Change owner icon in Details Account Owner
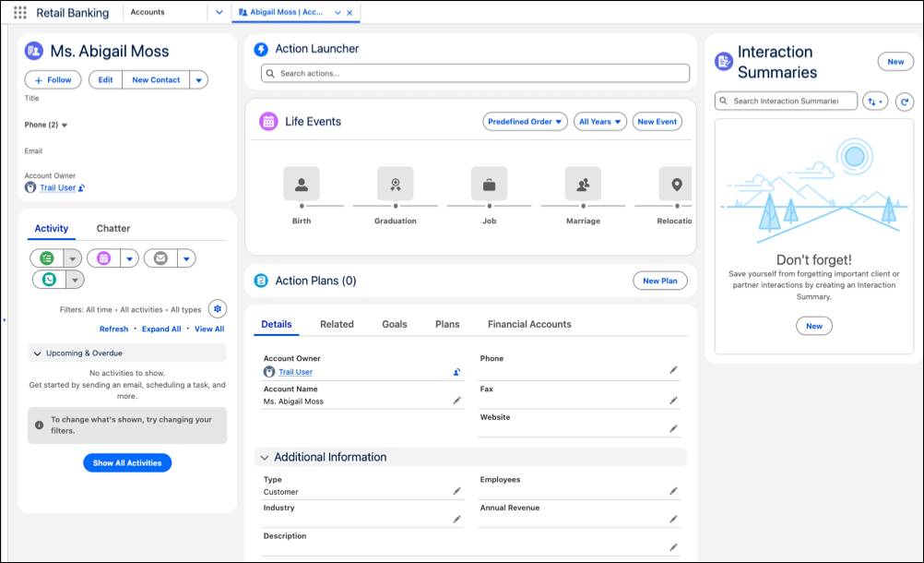Image resolution: width=924 pixels, height=563 pixels. (456, 373)
